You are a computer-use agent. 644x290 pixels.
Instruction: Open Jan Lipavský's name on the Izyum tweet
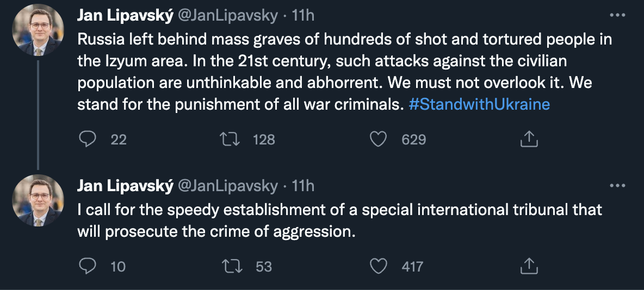click(125, 16)
